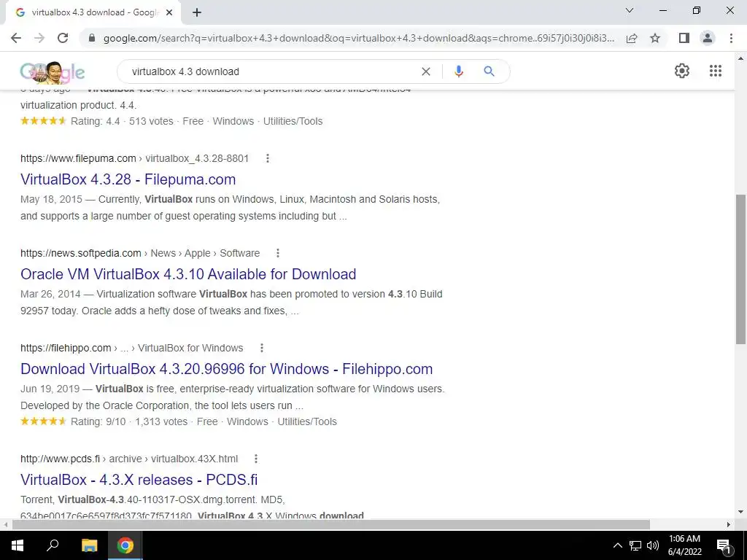The height and width of the screenshot is (560, 747).
Task: Open volume control tray icon
Action: pos(653,545)
